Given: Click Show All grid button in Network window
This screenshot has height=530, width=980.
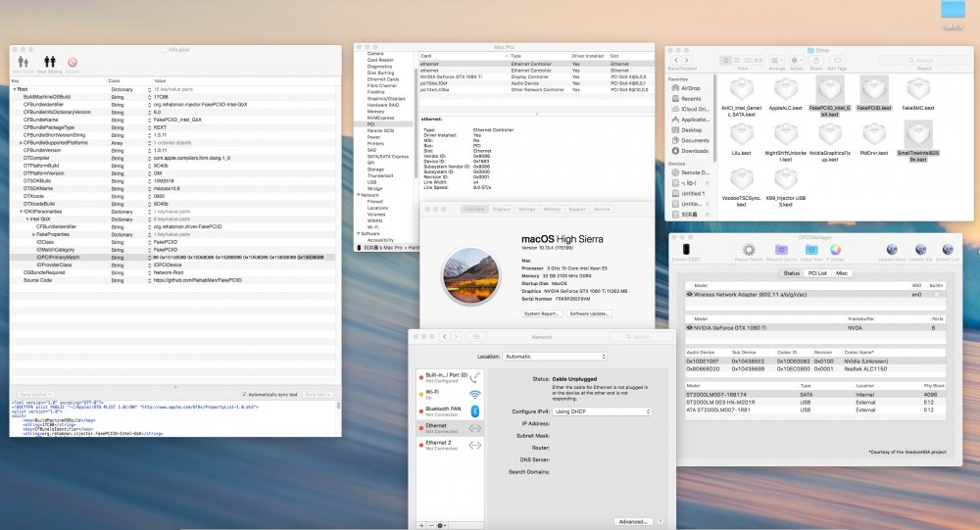Looking at the screenshot, I should pyautogui.click(x=475, y=336).
